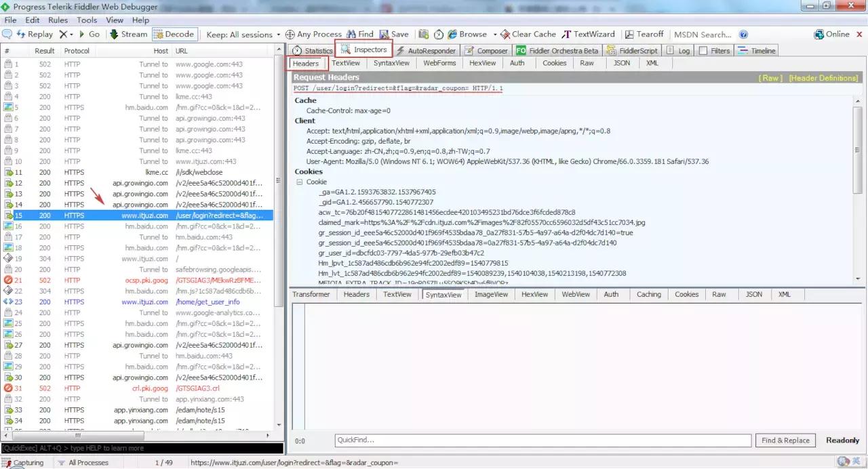This screenshot has width=868, height=469.
Task: Click the WinConfig comment bubble icon
Action: (7, 34)
